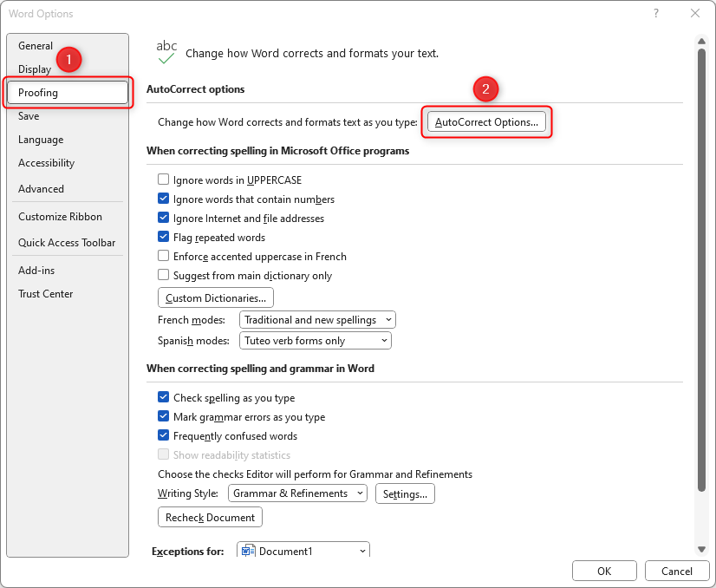Open the Advanced options page

tap(41, 188)
